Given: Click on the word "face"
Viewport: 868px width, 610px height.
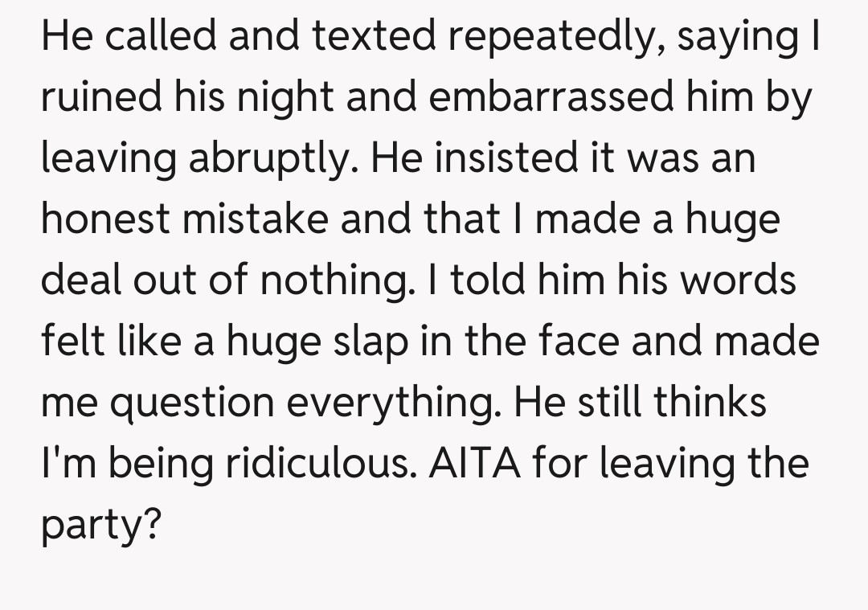Looking at the screenshot, I should click(x=580, y=342).
